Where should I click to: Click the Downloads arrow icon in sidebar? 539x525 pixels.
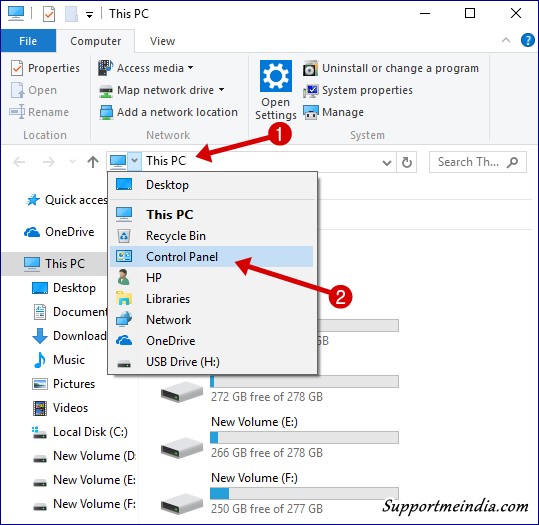click(40, 336)
